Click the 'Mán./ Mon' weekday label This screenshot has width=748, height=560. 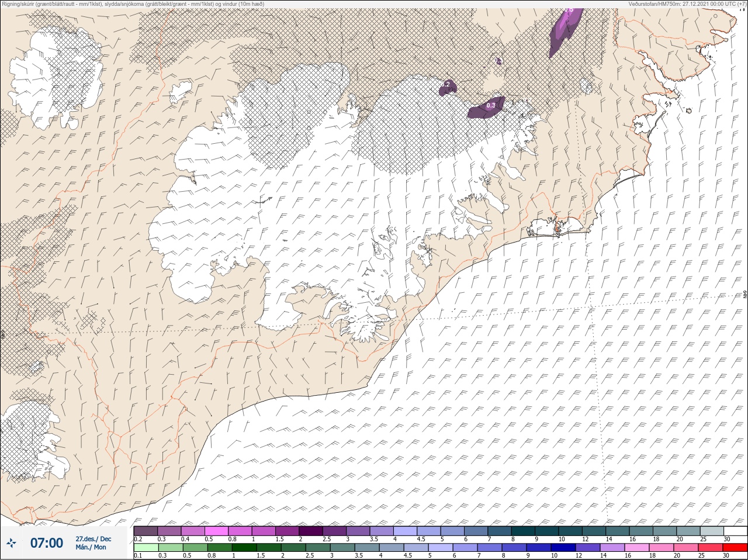point(91,547)
